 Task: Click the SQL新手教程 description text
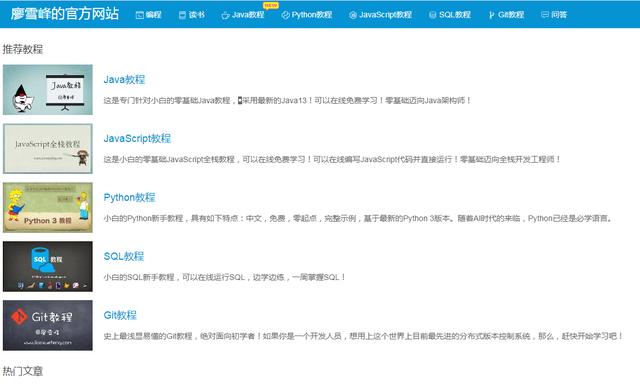coord(224,277)
